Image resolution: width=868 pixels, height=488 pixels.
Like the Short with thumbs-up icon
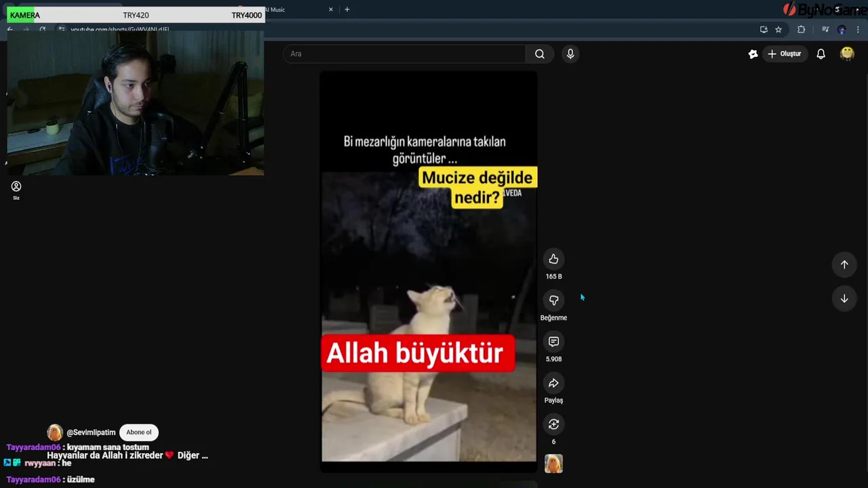[x=553, y=259]
